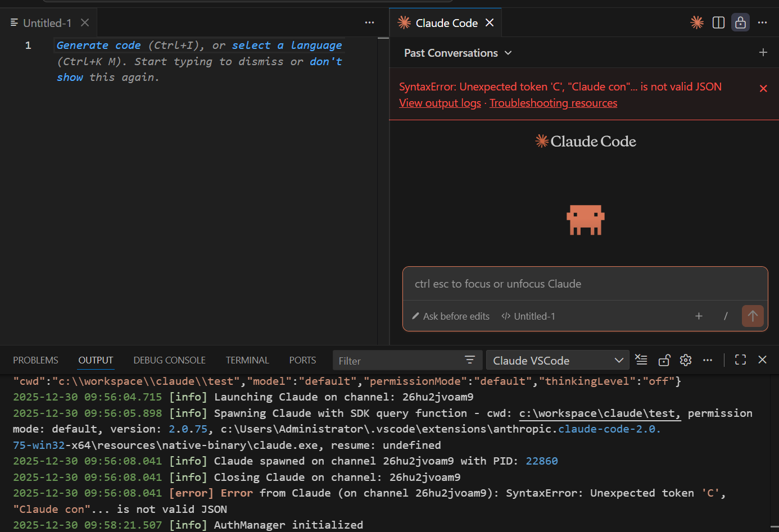Open editor More Actions beside Untitled-1

coord(369,22)
